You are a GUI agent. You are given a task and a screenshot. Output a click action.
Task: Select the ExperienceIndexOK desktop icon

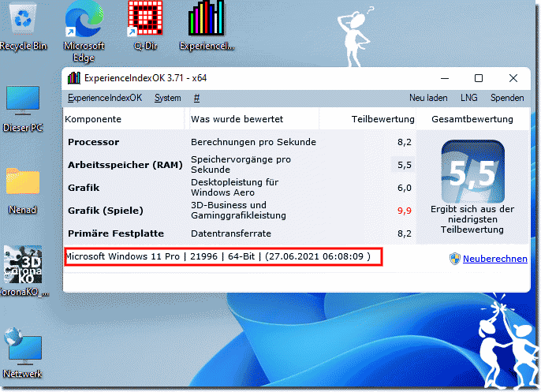pos(207,26)
